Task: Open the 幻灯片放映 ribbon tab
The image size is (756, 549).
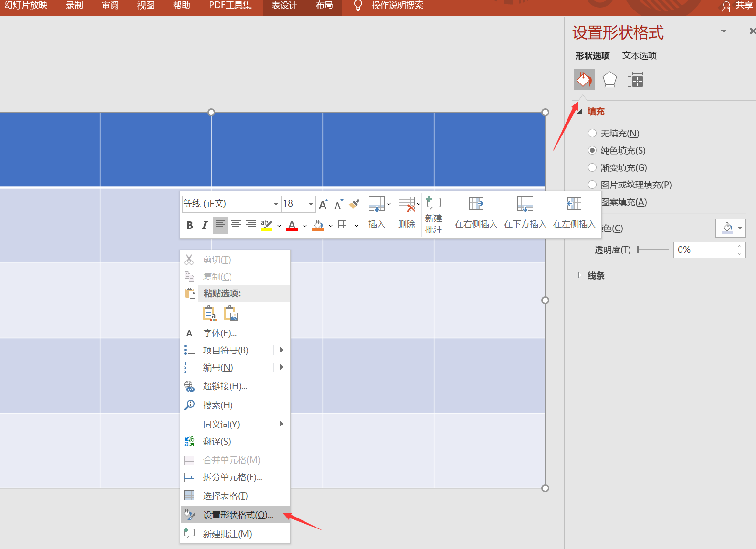Action: pos(26,6)
